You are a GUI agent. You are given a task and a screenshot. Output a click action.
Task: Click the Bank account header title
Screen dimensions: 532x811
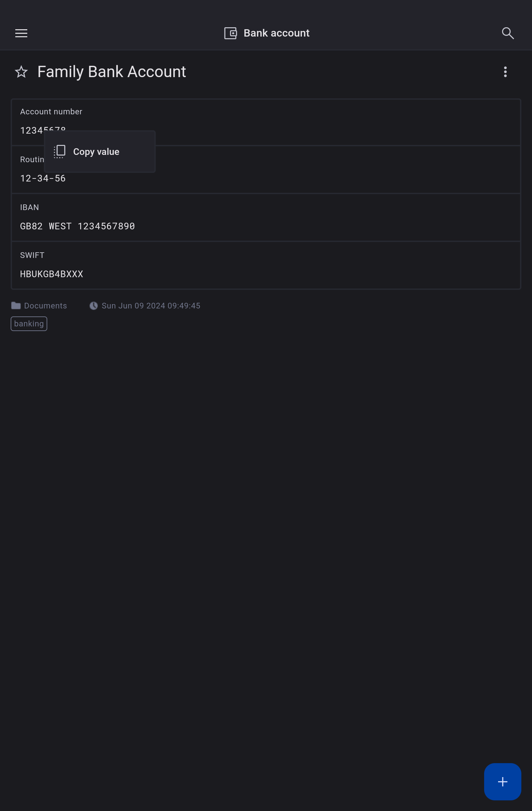pyautogui.click(x=276, y=33)
